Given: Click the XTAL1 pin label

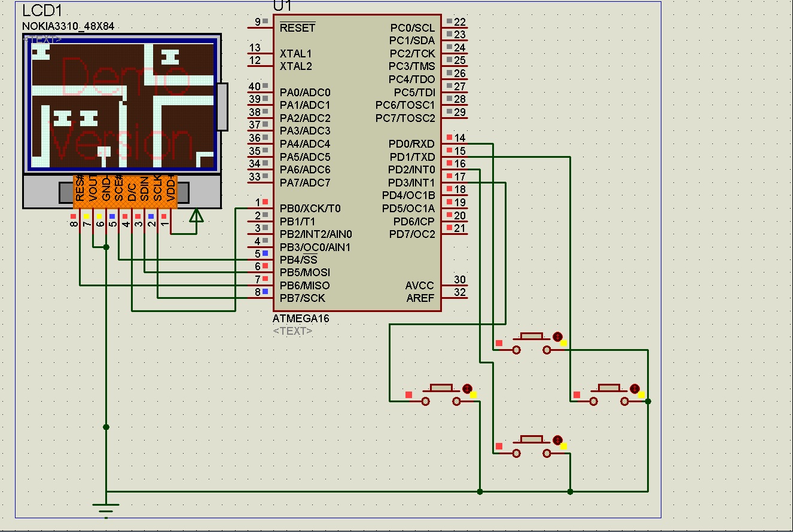Looking at the screenshot, I should click(x=295, y=54).
